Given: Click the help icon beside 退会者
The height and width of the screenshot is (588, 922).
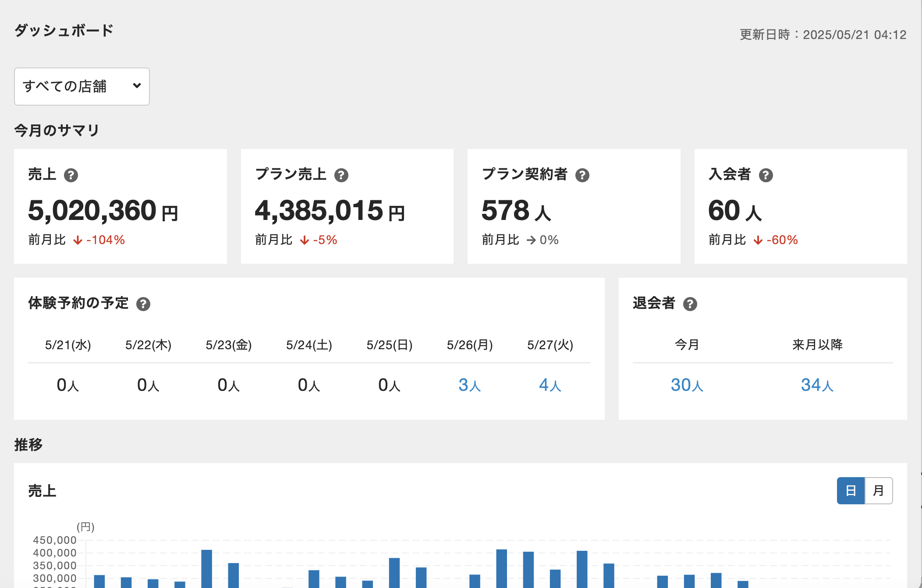Looking at the screenshot, I should pos(690,304).
